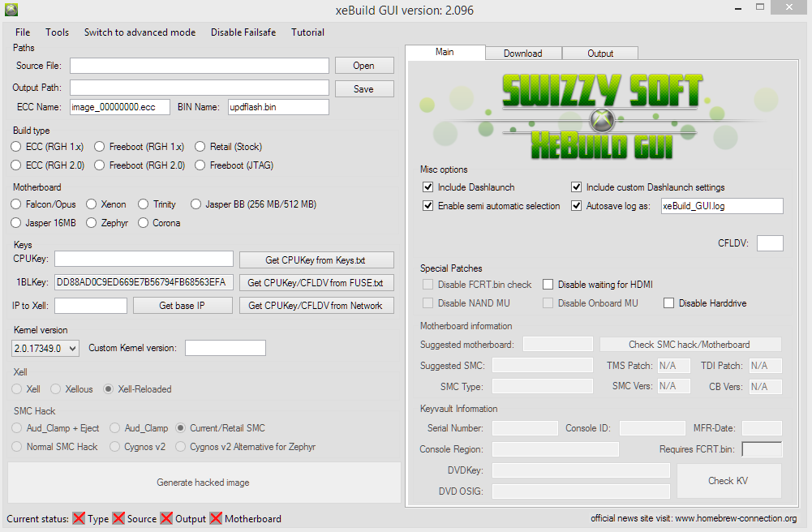This screenshot has width=812, height=532.
Task: Click the xeBuild app icon in title bar
Action: [12, 11]
